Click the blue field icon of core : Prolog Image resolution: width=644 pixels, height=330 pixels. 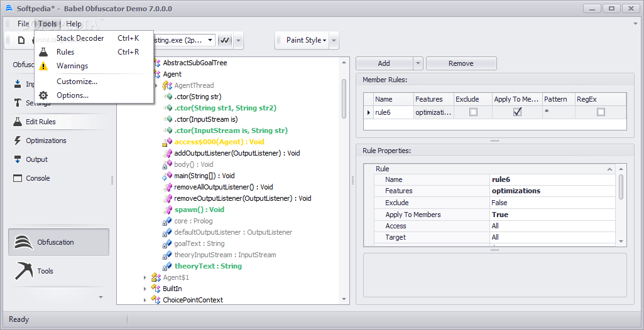[167, 221]
